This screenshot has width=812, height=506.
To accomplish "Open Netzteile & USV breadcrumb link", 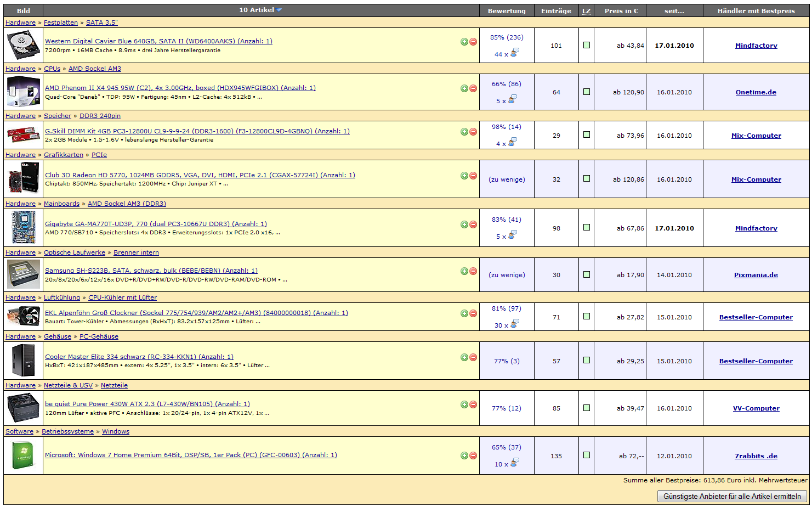I will 68,385.
